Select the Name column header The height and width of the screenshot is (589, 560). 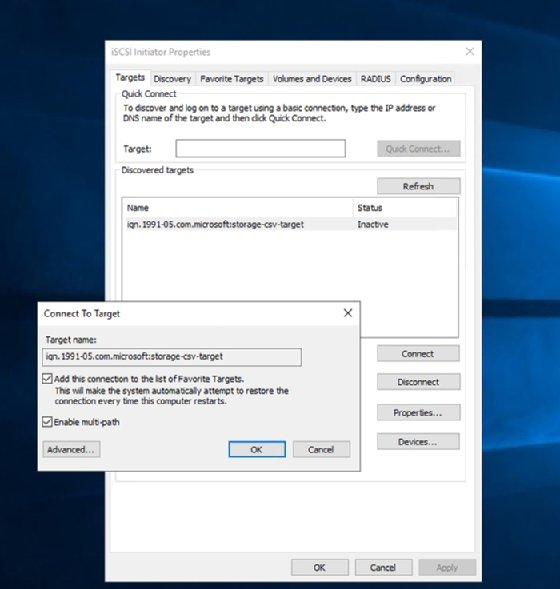click(x=237, y=208)
